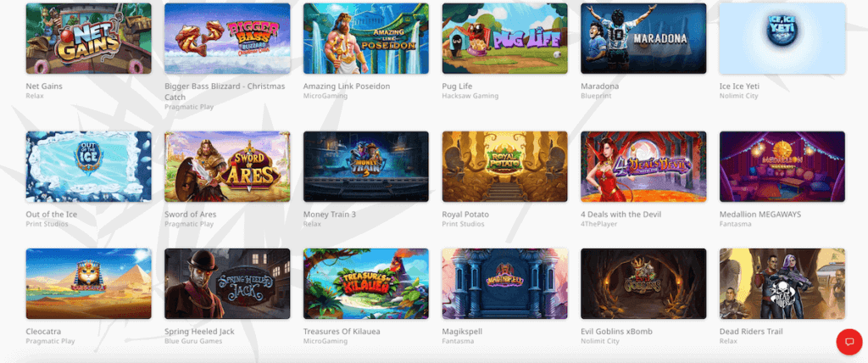This screenshot has height=363, width=868.
Task: Select the Amazing Link Poseidon thumbnail
Action: tap(366, 39)
